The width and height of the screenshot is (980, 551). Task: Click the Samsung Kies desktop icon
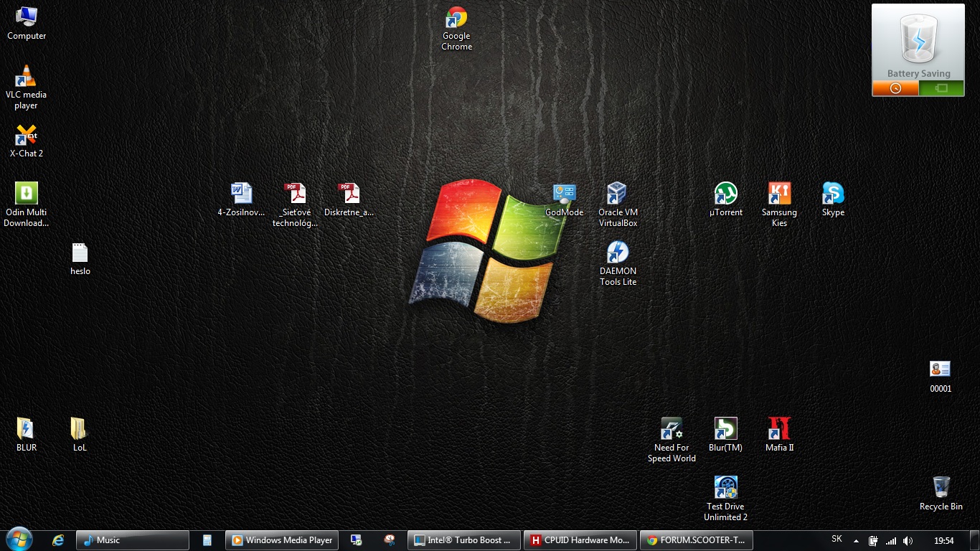coord(779,194)
